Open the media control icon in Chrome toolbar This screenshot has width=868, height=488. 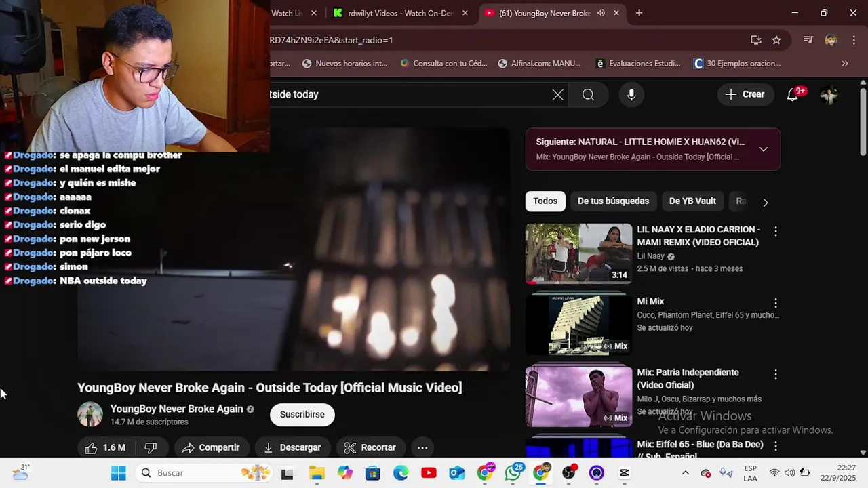click(808, 40)
